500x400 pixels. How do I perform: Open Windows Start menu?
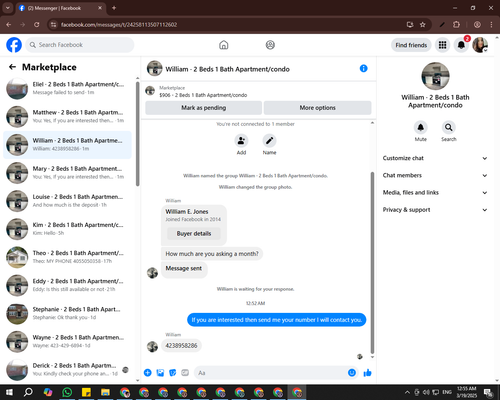[9, 392]
